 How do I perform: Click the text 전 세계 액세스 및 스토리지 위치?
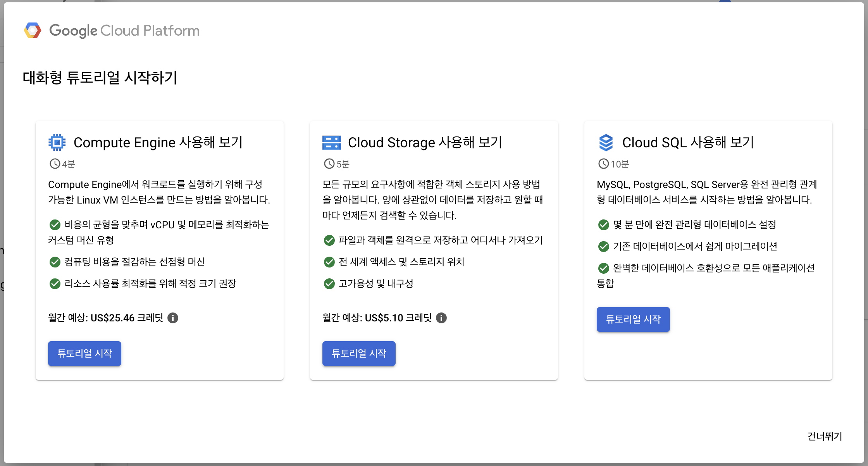(401, 262)
